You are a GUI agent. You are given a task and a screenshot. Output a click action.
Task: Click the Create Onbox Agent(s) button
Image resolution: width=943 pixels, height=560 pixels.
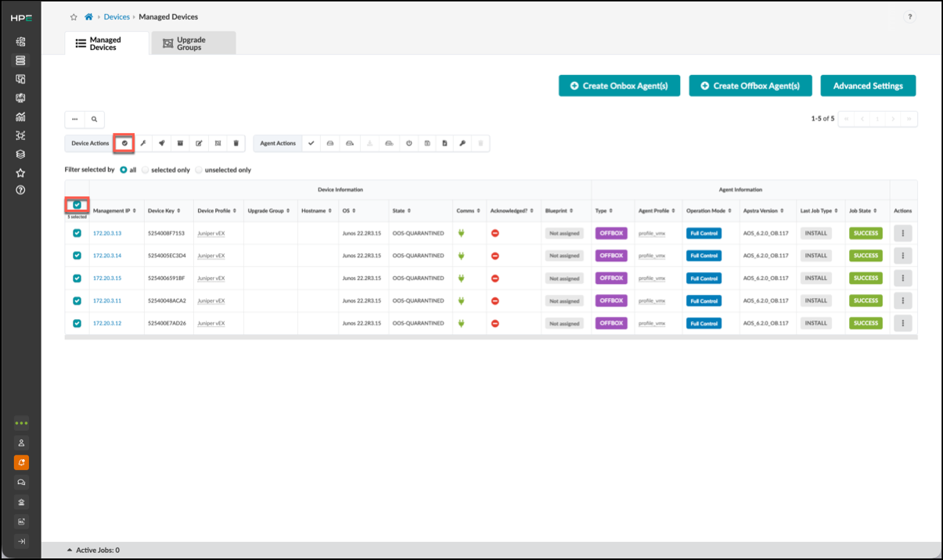pyautogui.click(x=619, y=86)
